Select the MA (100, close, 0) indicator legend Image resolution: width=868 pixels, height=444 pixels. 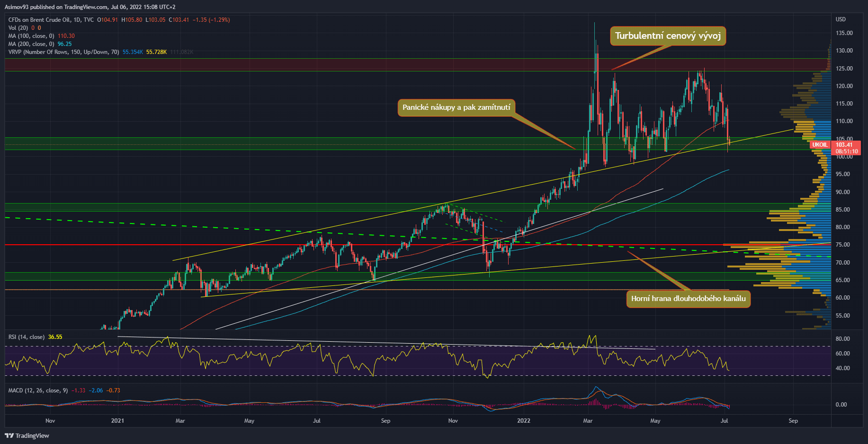click(x=31, y=36)
